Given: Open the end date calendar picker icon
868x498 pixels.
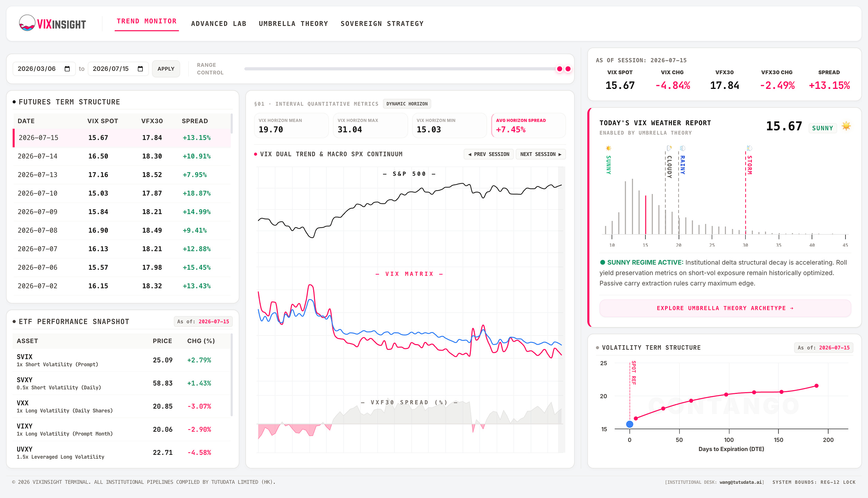Looking at the screenshot, I should click(x=140, y=69).
